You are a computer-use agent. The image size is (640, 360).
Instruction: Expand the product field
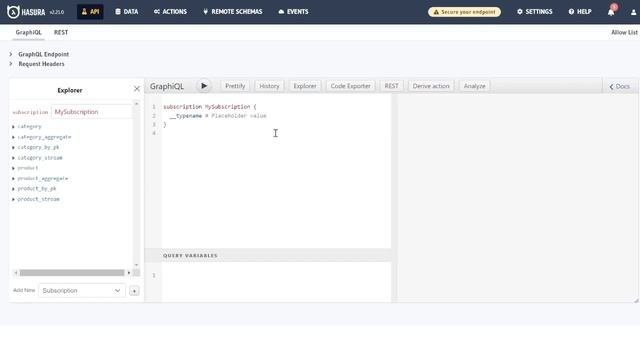25,168
